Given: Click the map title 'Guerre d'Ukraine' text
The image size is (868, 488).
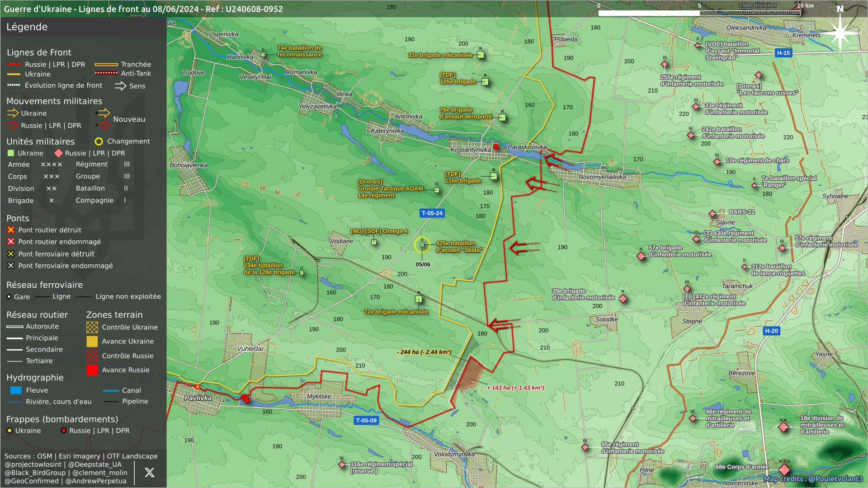Looking at the screenshot, I should tap(38, 9).
